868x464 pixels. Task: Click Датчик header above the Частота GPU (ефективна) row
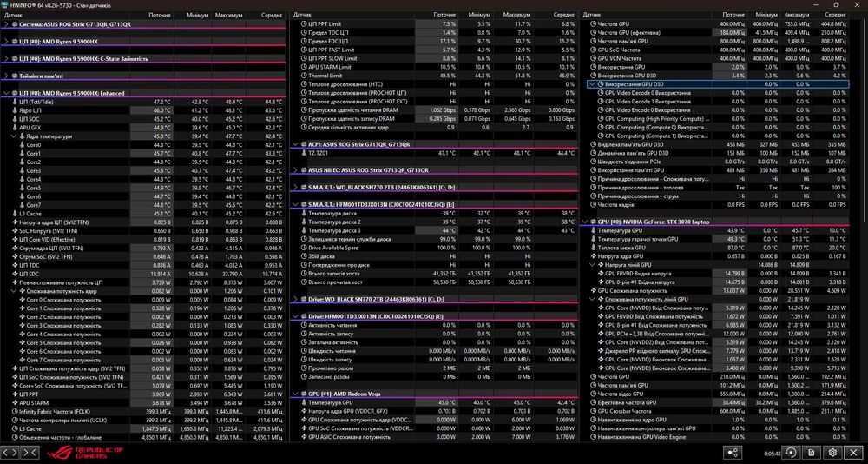click(590, 15)
